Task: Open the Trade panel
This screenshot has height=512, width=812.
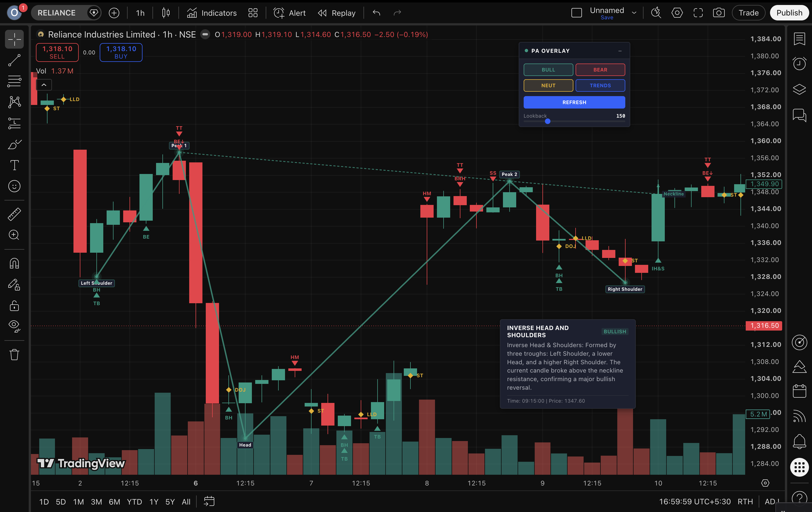Action: tap(748, 13)
